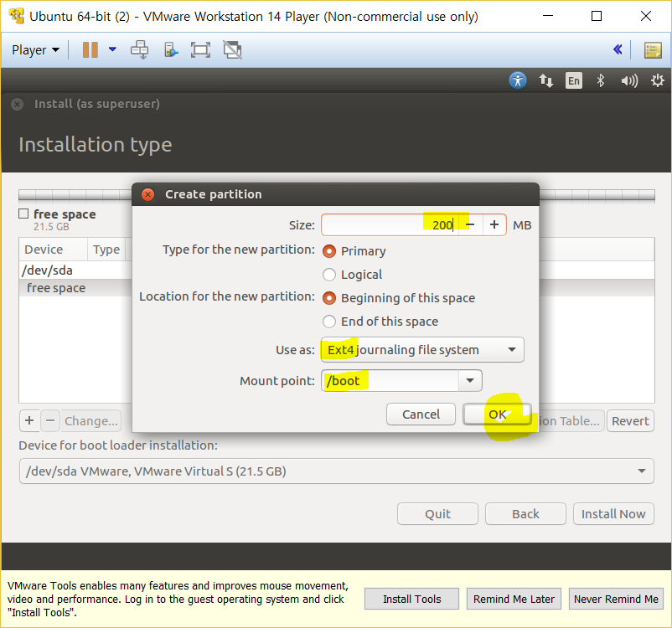Click Cancel in Create partition dialog

(421, 414)
